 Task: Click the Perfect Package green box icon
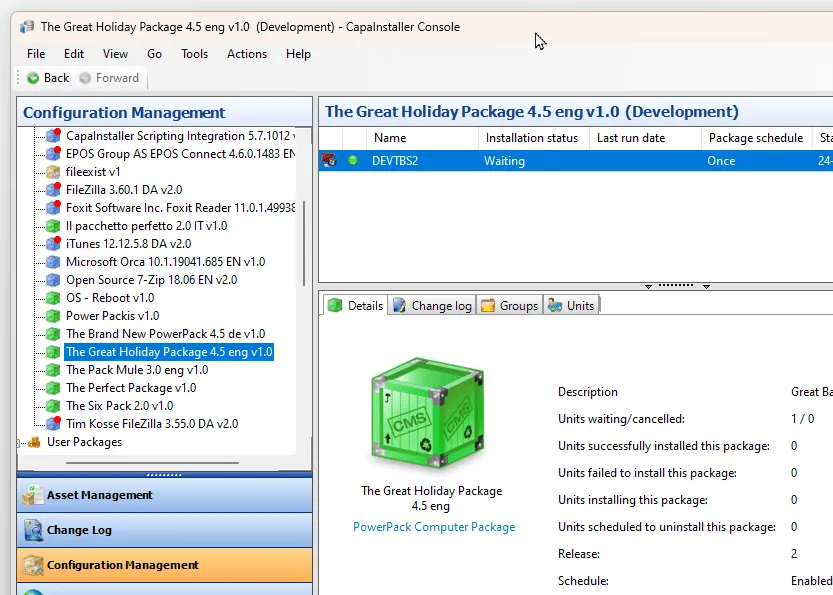click(53, 388)
